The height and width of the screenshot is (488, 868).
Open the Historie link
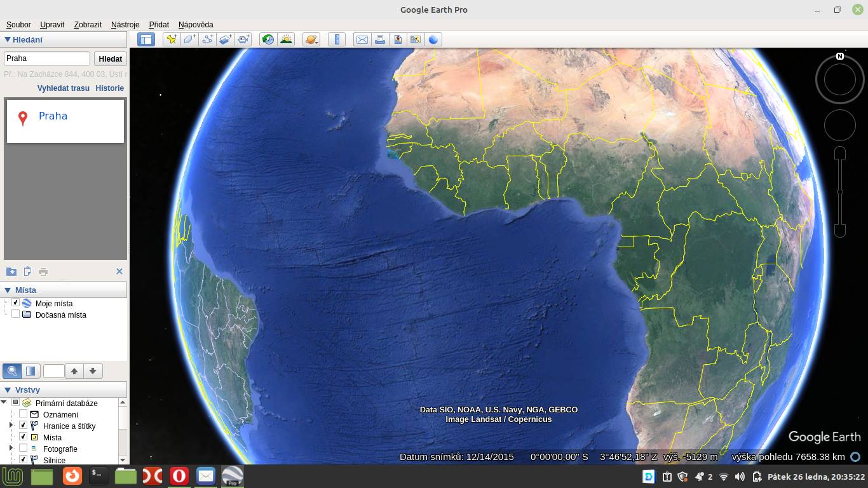coord(110,88)
